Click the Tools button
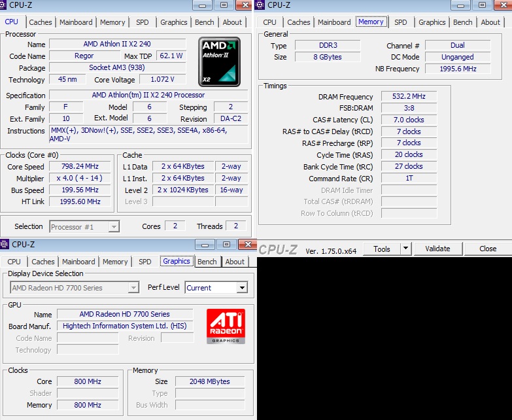Viewport: 512px width, 420px height. [x=382, y=249]
